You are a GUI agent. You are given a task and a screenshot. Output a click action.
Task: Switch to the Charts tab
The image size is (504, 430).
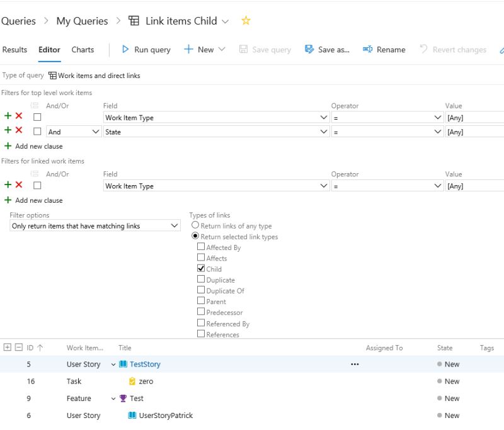[x=83, y=49]
